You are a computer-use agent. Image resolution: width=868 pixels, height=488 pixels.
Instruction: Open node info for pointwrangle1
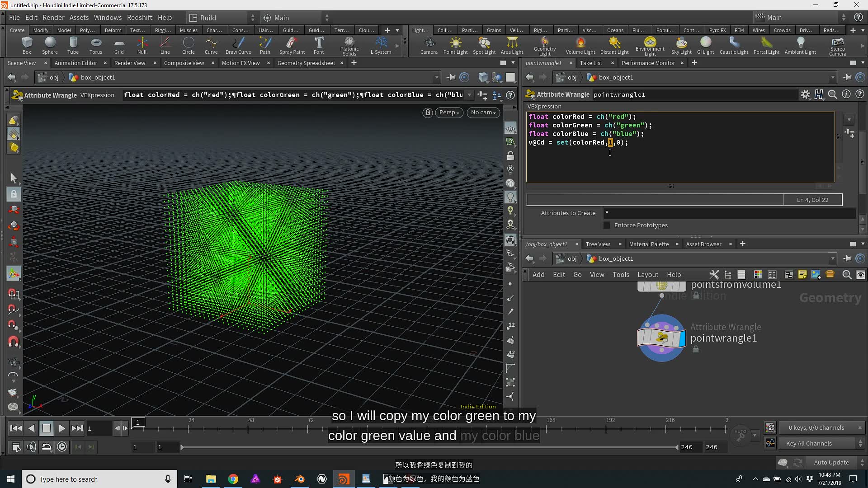(846, 94)
